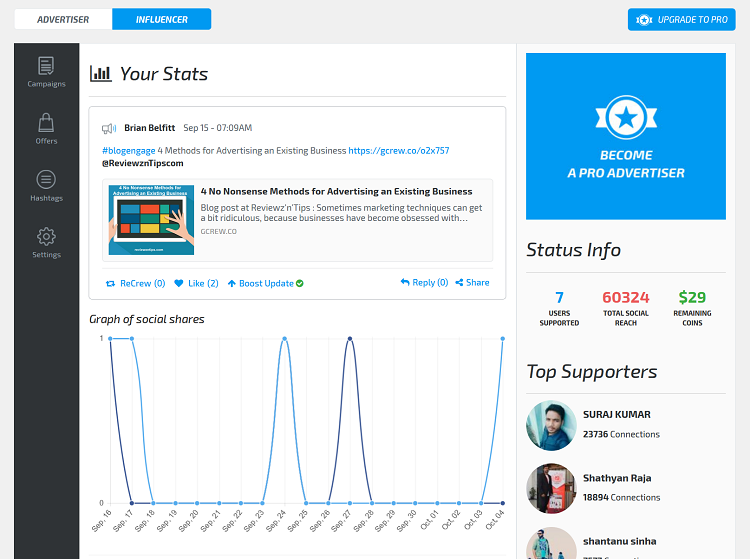Click the green check icon after Boost Update
Viewport: 750px width, 559px height.
point(299,284)
